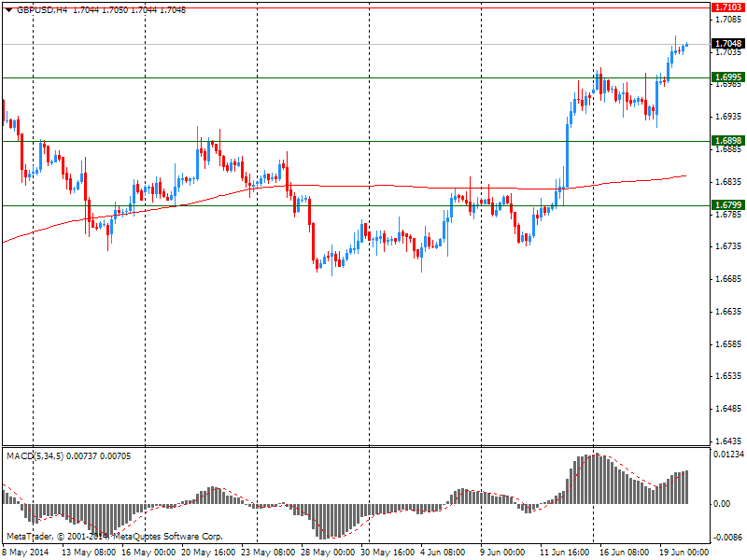Click the 1.6835 price axis value
Screen dimensions: 747x560
click(729, 182)
